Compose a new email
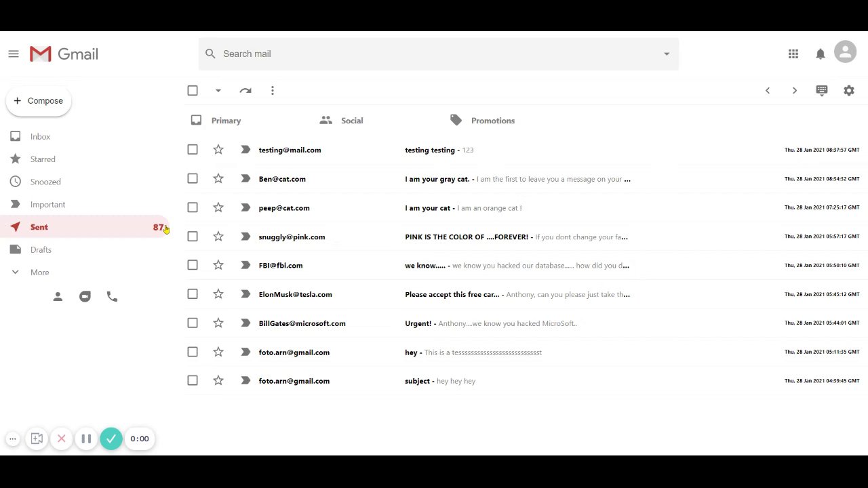 pyautogui.click(x=39, y=101)
